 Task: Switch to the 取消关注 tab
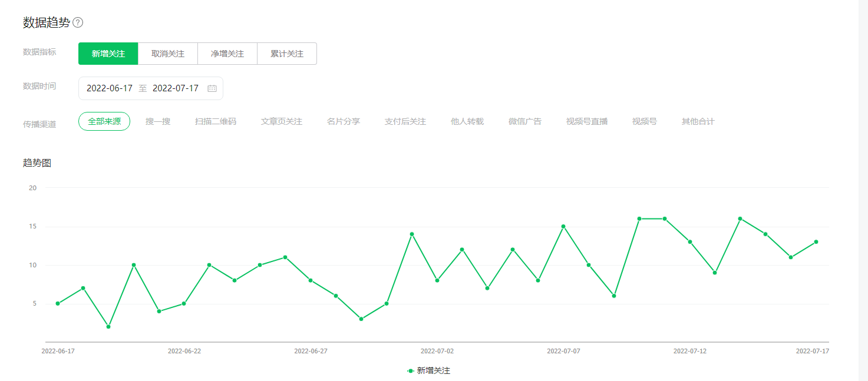[168, 54]
